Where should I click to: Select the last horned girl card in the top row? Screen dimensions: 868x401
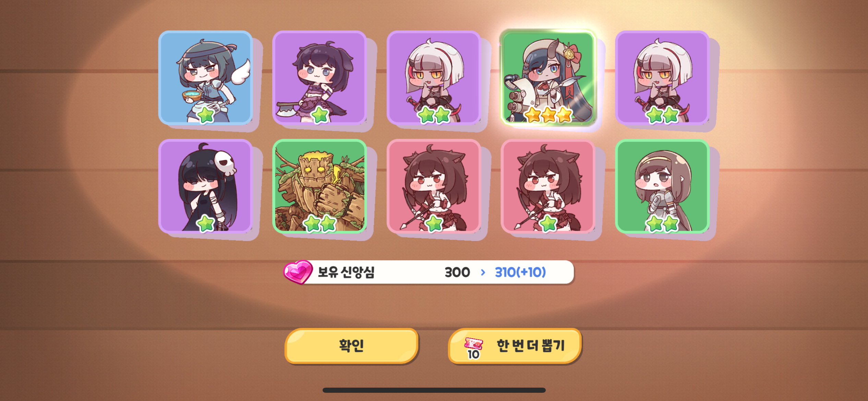(662, 77)
